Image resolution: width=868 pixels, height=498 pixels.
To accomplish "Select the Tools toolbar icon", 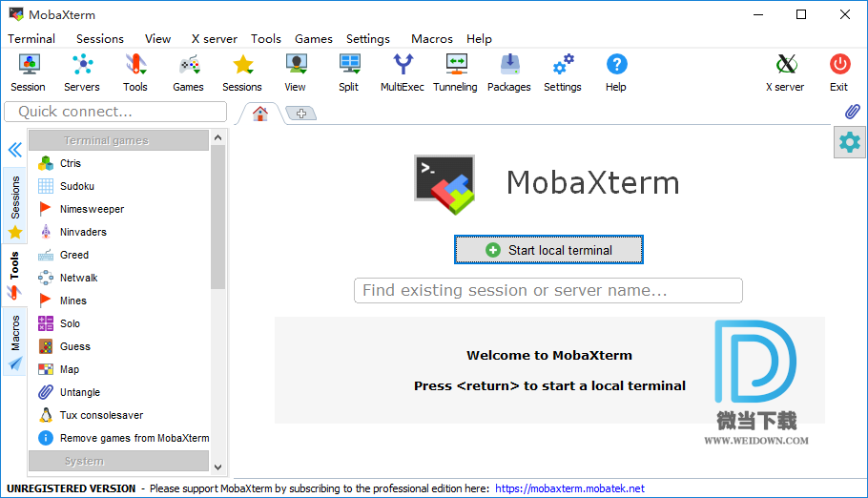I will [x=135, y=73].
